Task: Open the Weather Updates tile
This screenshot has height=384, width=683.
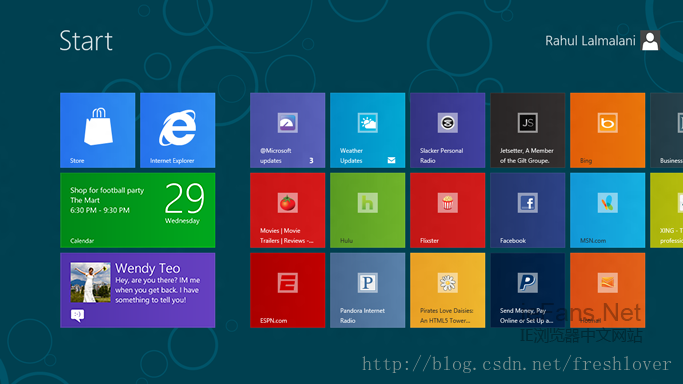Action: pyautogui.click(x=367, y=130)
